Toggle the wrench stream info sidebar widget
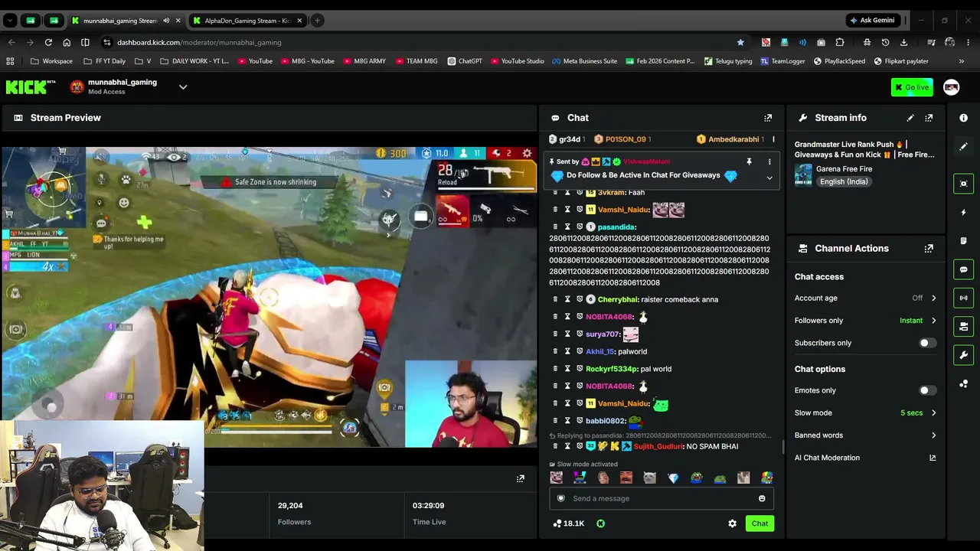 click(963, 355)
